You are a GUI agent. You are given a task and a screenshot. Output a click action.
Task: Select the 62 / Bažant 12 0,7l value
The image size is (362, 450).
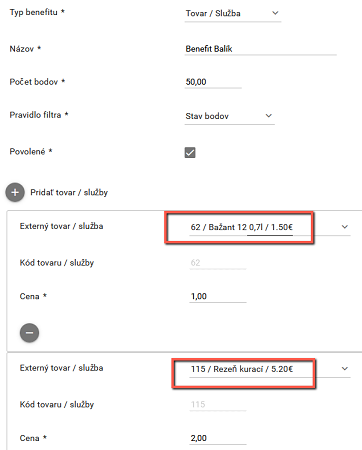[x=242, y=227]
